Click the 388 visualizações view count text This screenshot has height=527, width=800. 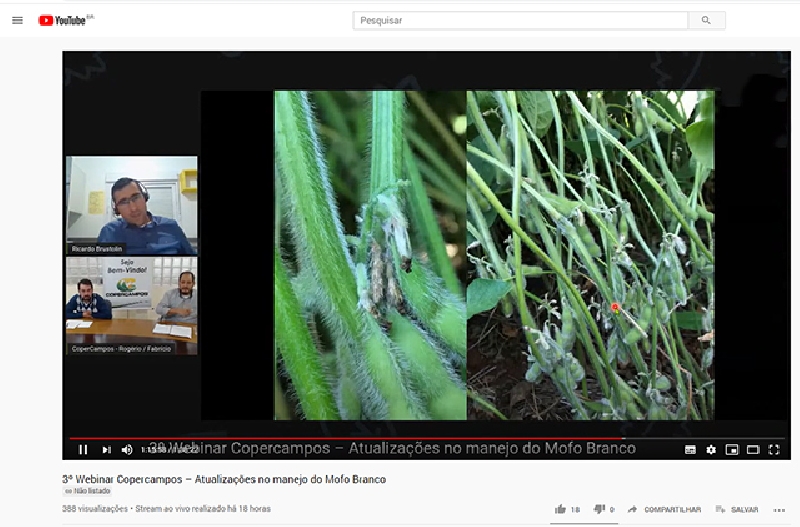95,509
